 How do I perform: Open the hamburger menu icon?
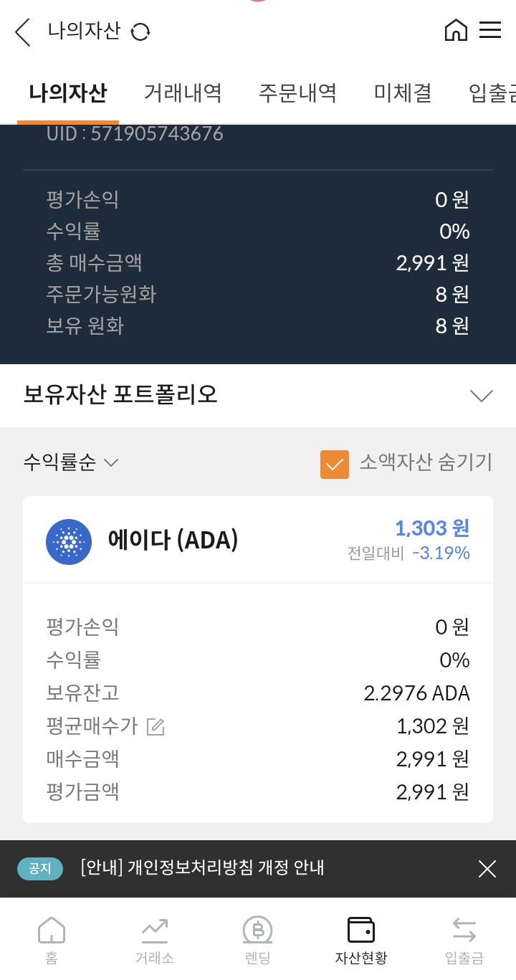490,30
